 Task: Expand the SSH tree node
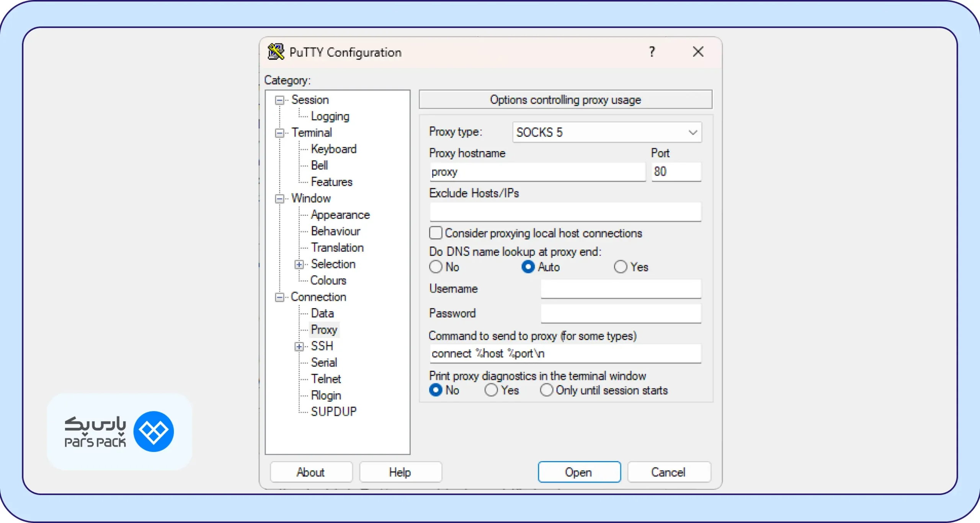point(299,347)
